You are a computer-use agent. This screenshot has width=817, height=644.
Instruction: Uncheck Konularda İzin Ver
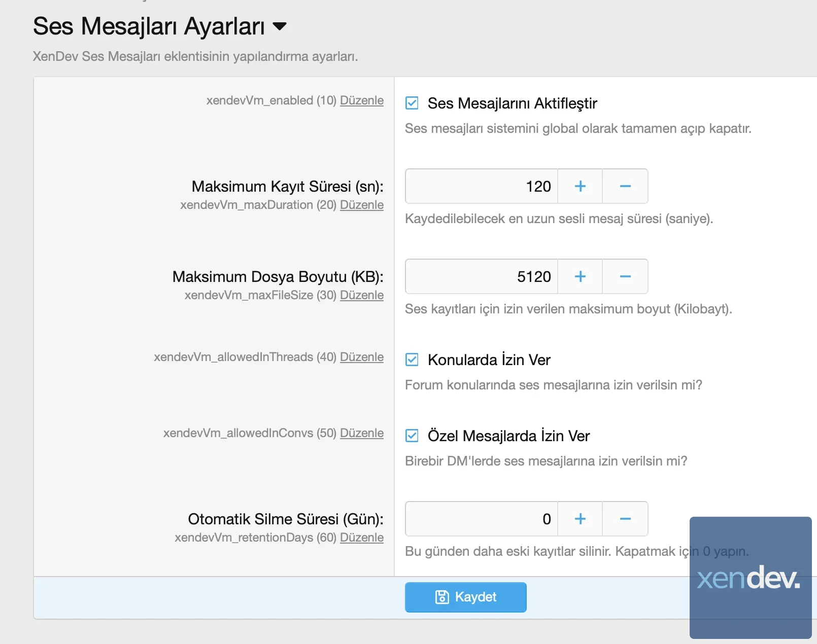tap(412, 360)
